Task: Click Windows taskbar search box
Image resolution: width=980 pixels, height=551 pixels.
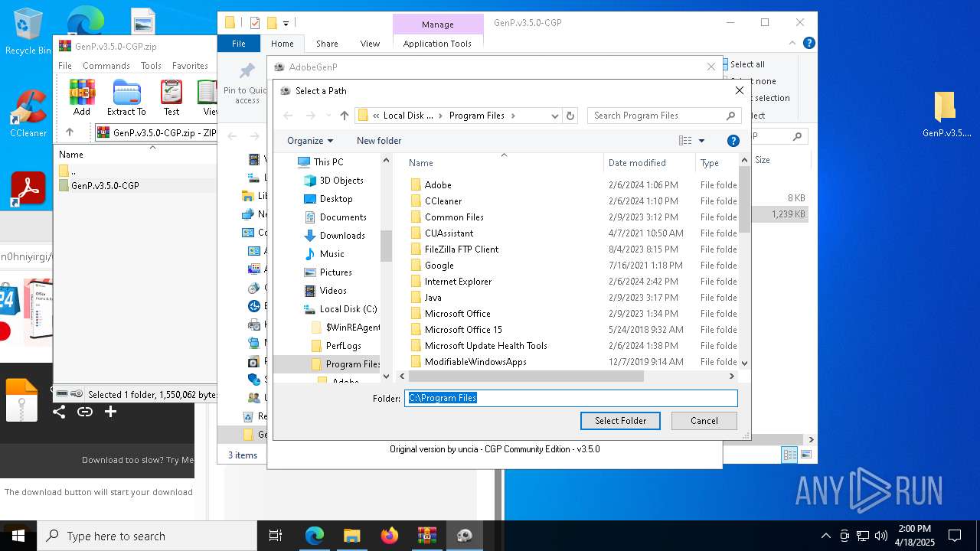Action: tap(147, 536)
